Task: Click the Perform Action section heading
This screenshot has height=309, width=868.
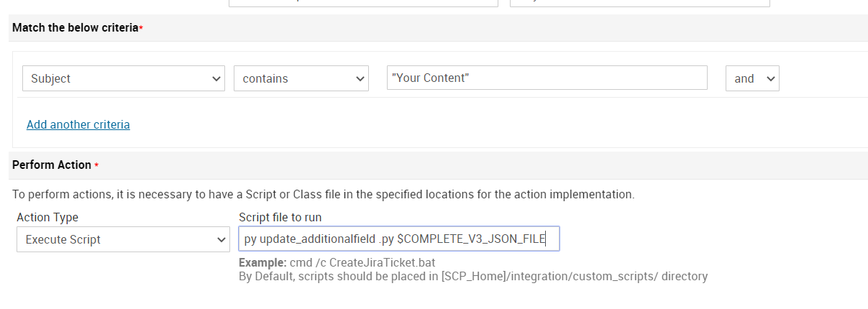Action: click(x=52, y=165)
